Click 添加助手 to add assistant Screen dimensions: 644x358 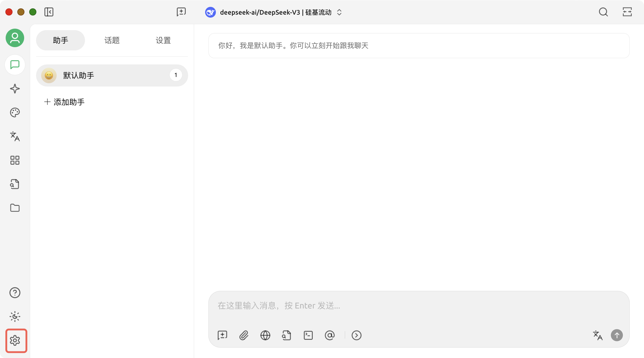(64, 102)
